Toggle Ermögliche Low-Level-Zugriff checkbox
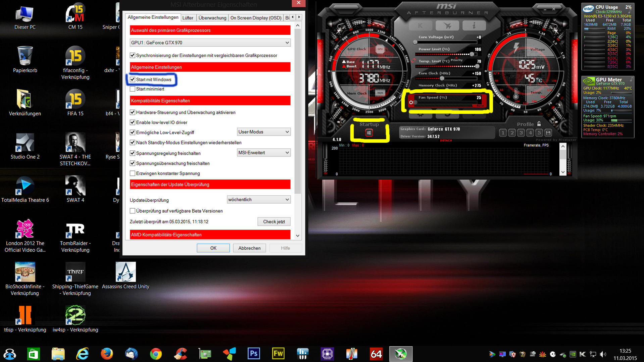 pos(133,133)
